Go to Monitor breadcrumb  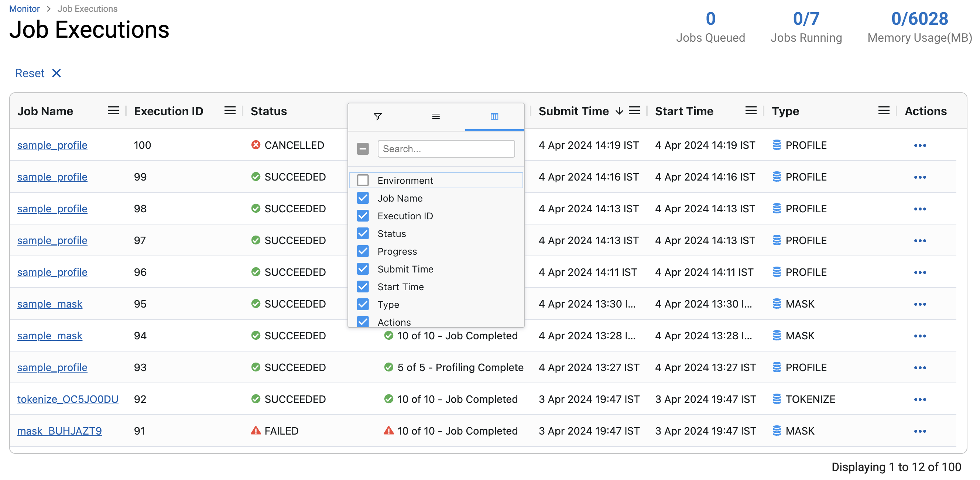(x=24, y=8)
